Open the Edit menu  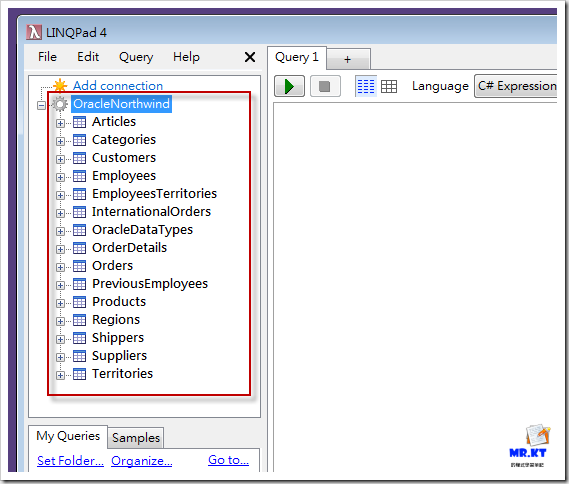[88, 57]
